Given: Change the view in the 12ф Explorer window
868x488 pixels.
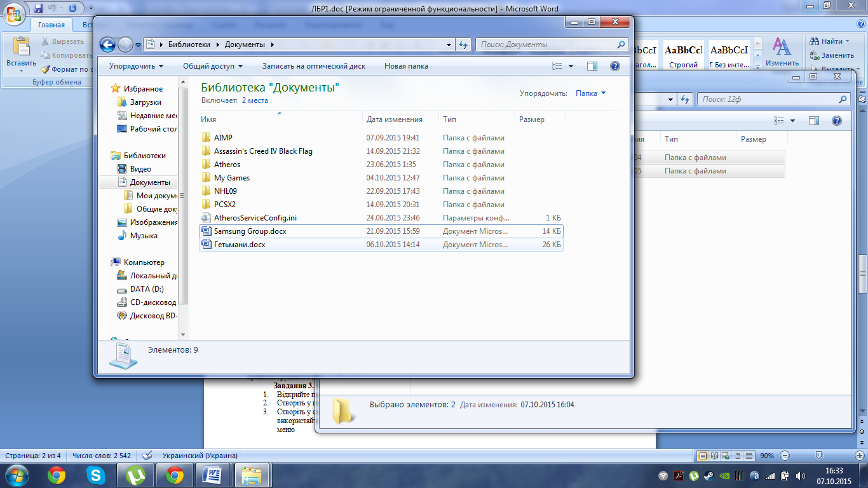Looking at the screenshot, I should pos(779,121).
